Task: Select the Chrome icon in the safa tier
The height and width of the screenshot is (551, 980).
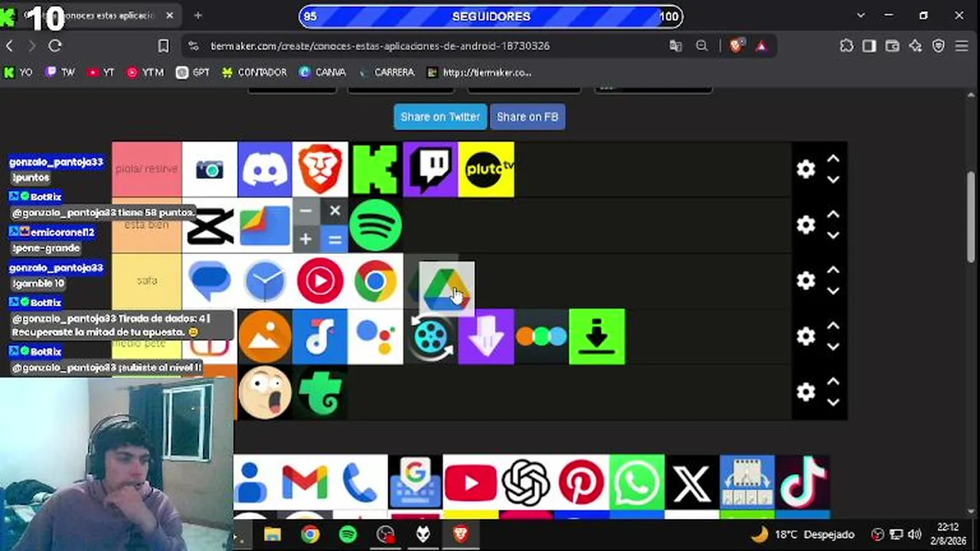Action: coord(375,281)
